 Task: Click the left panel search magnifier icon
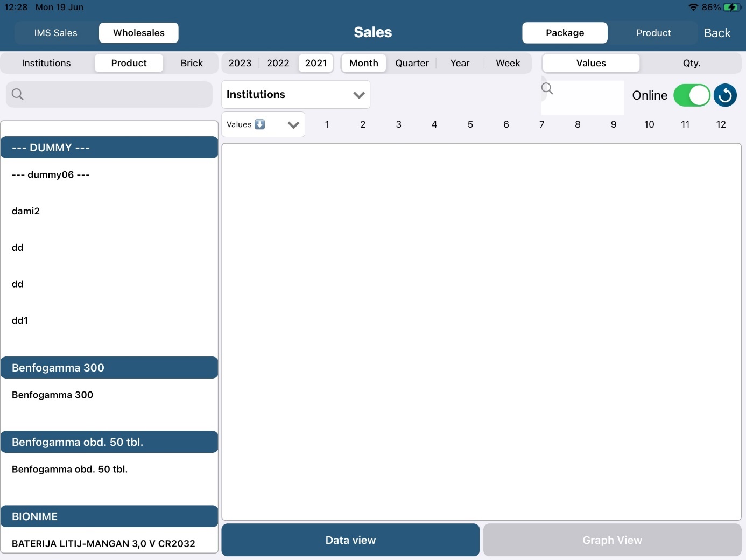(18, 95)
